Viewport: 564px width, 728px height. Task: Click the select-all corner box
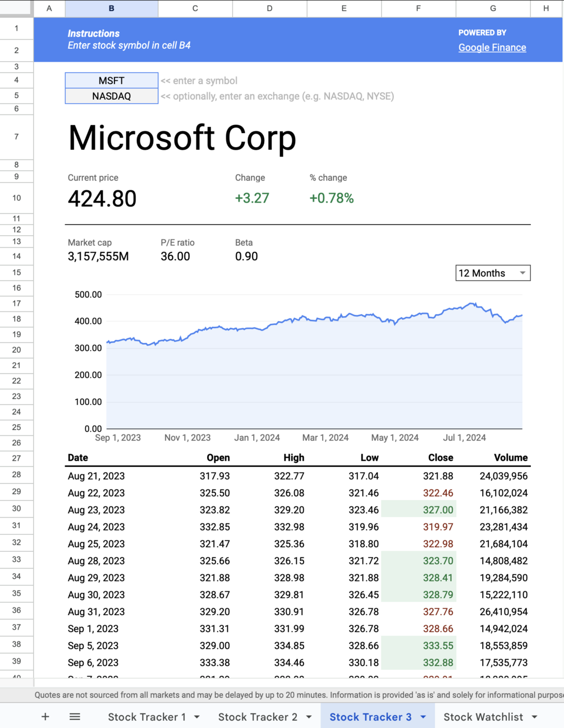(16, 8)
